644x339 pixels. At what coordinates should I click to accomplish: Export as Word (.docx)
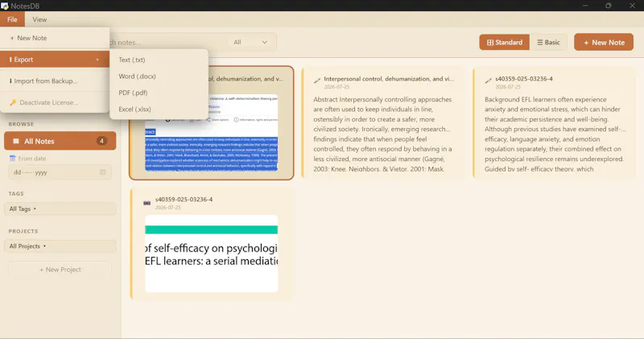(159, 76)
